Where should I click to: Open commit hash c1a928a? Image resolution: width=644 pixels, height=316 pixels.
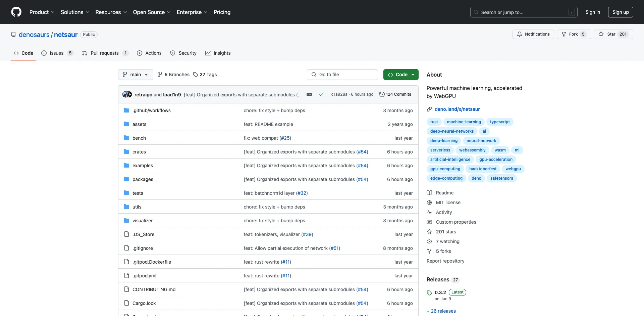click(x=339, y=94)
